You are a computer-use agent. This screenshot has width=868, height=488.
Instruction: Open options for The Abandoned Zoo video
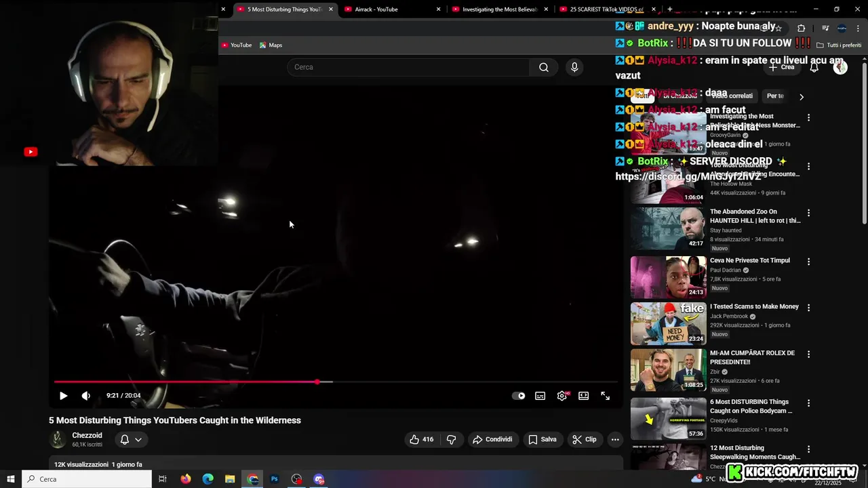coord(808,213)
